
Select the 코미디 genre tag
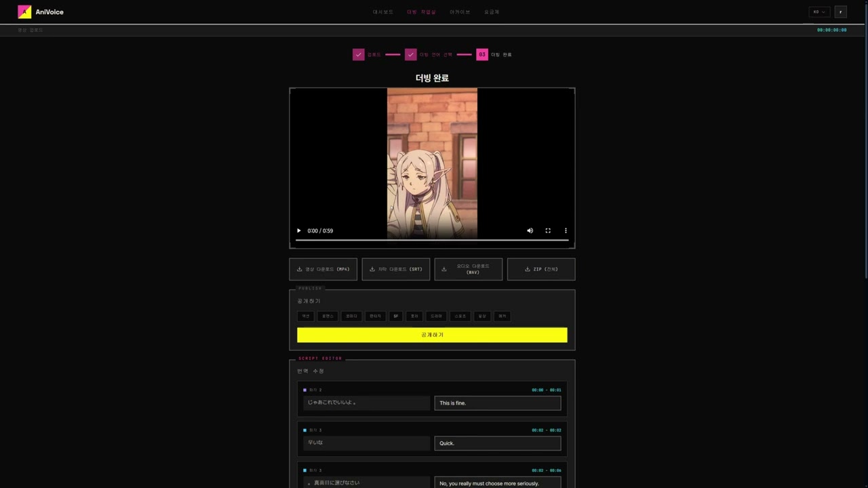tap(351, 316)
